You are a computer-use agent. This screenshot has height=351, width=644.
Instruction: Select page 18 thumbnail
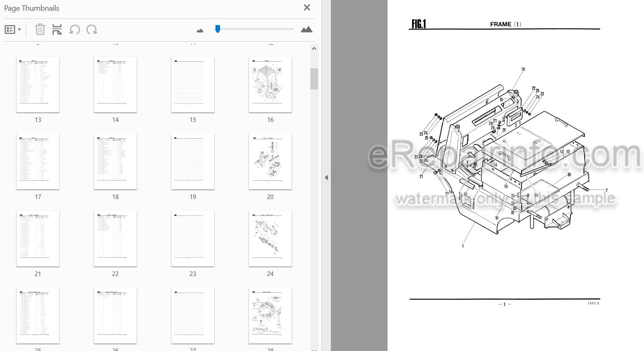coord(115,162)
